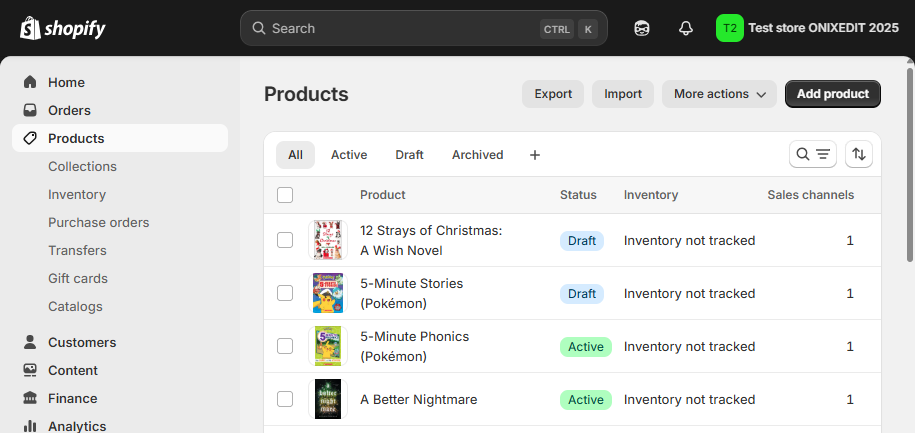The width and height of the screenshot is (915, 433).
Task: Click Draft badge for 5-Minute Stories
Action: [582, 294]
